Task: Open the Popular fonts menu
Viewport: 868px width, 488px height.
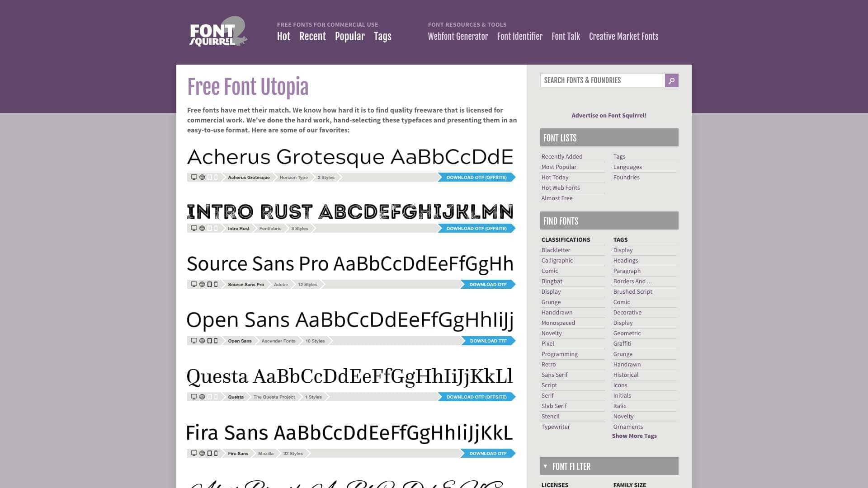Action: click(350, 37)
